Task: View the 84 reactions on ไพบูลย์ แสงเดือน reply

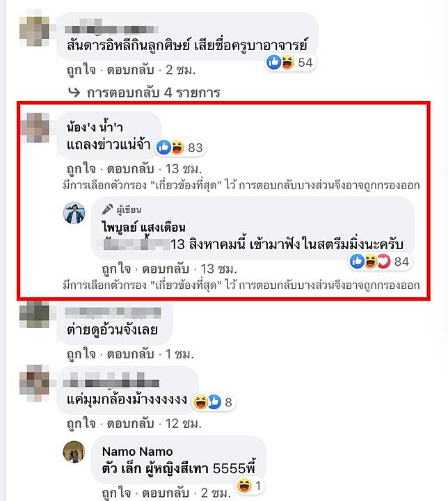Action: tap(380, 262)
